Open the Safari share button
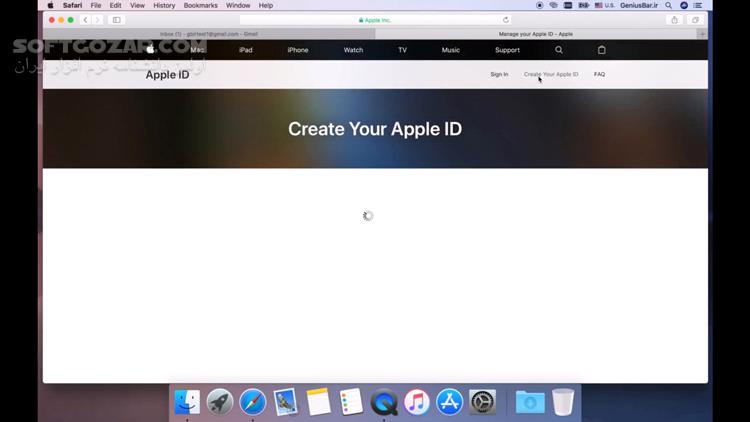 674,20
